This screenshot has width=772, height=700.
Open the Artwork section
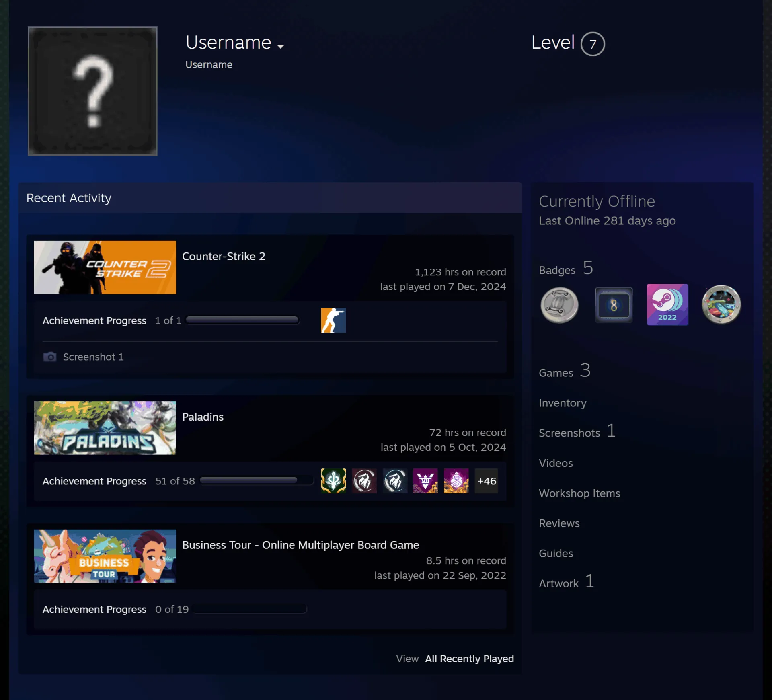566,582
